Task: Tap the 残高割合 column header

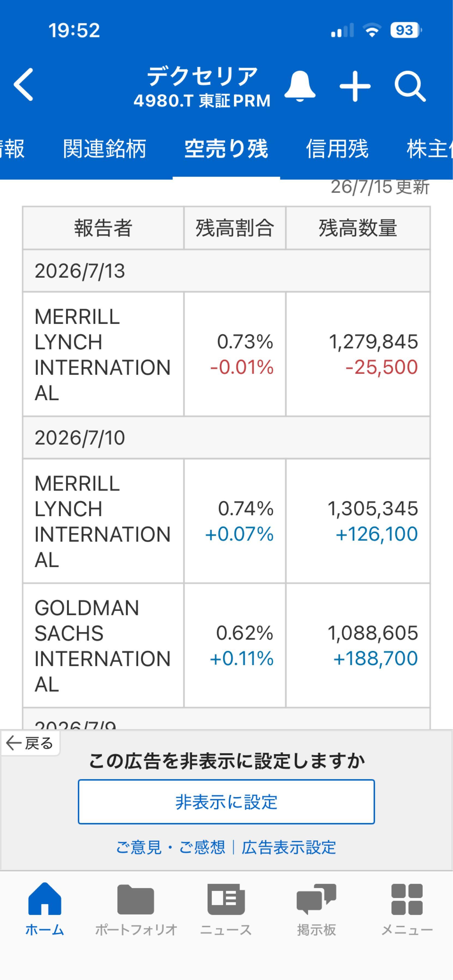Action: (235, 228)
